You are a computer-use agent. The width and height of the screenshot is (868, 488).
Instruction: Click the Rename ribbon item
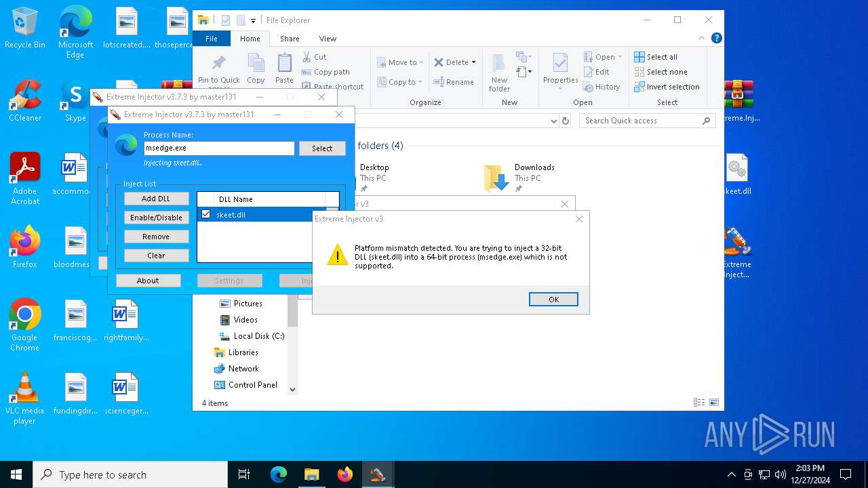454,82
